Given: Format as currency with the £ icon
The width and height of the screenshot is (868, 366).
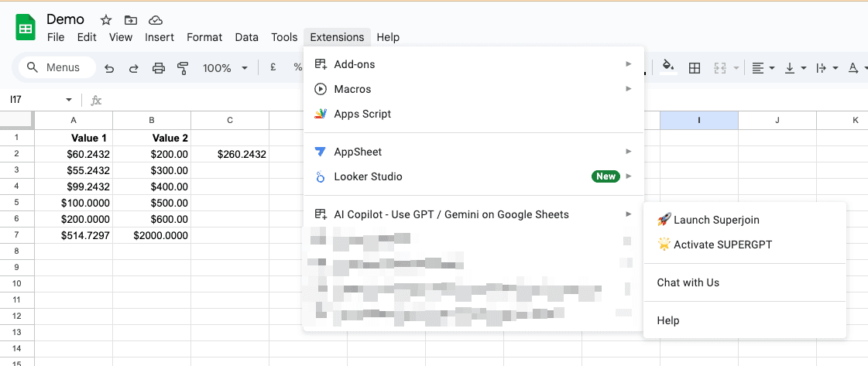Looking at the screenshot, I should tap(273, 67).
